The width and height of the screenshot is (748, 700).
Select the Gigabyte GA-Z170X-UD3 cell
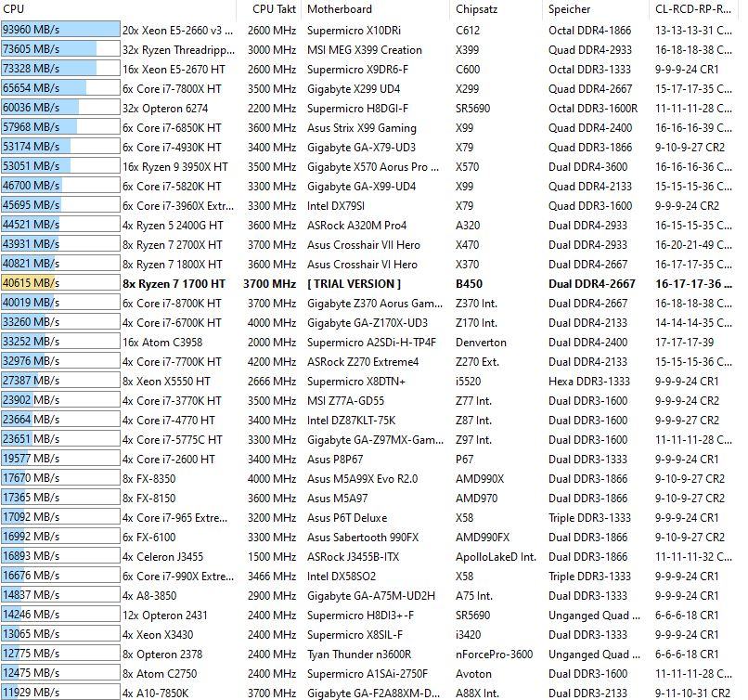pos(368,323)
